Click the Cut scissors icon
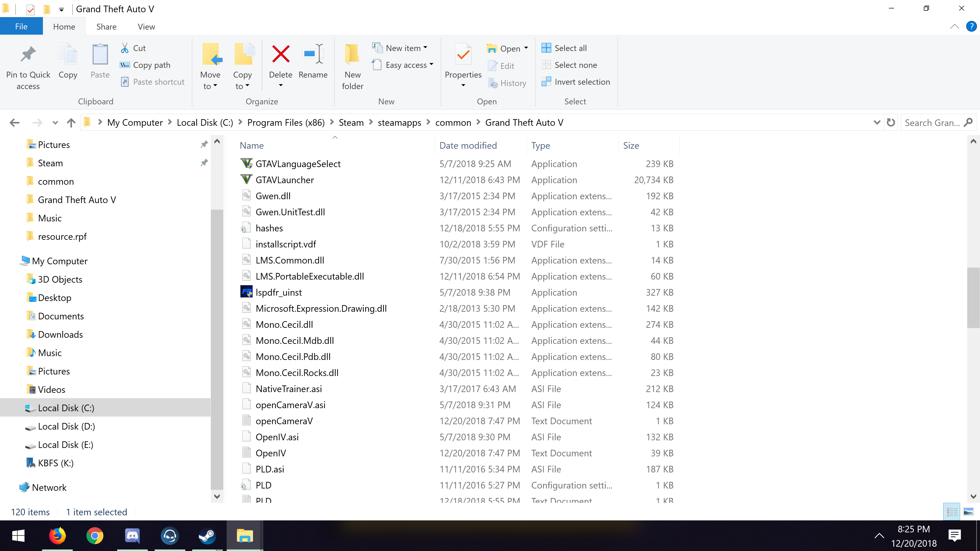This screenshot has height=551, width=980. click(125, 48)
